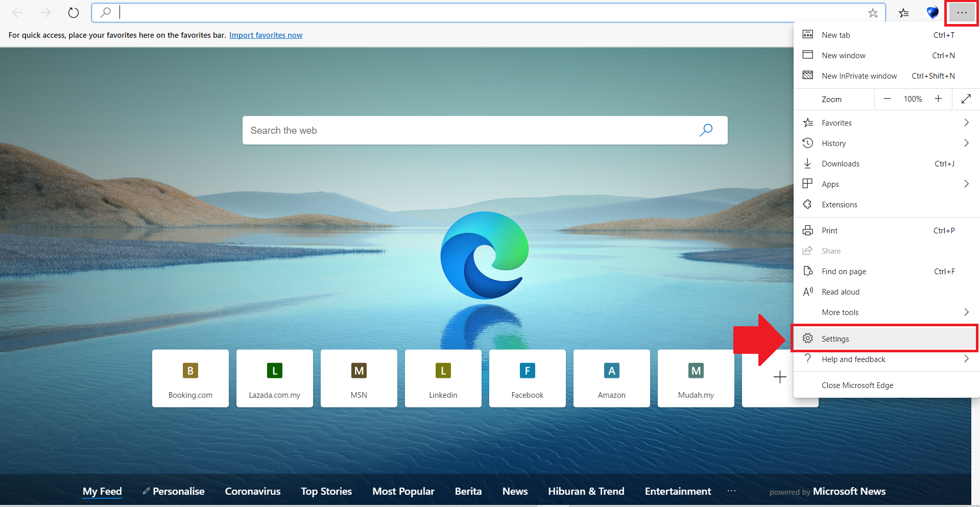Start Read aloud from the menu
Viewport: 980px width, 507px height.
[x=887, y=292]
